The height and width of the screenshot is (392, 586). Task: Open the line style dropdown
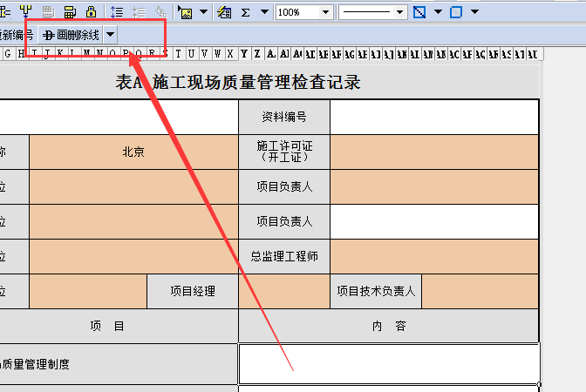[x=400, y=12]
